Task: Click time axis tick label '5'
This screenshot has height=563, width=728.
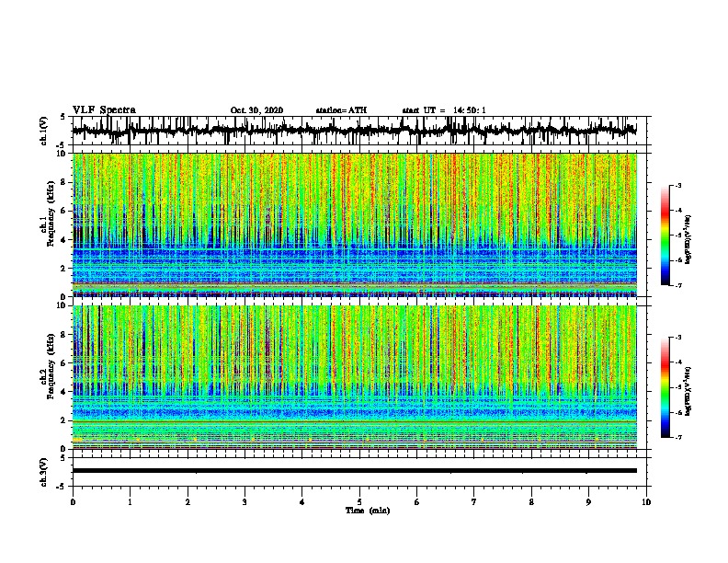Action: pyautogui.click(x=359, y=501)
